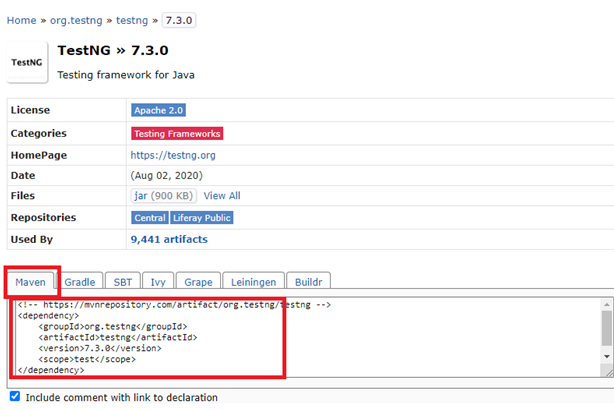
Task: Switch to the Leiningen tab
Action: tap(252, 282)
